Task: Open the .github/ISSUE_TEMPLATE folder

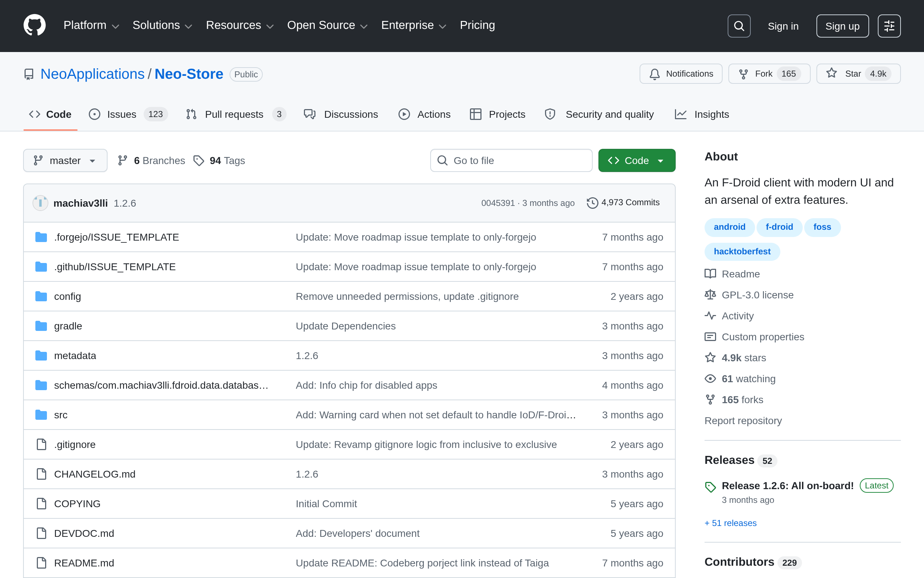Action: click(x=115, y=267)
